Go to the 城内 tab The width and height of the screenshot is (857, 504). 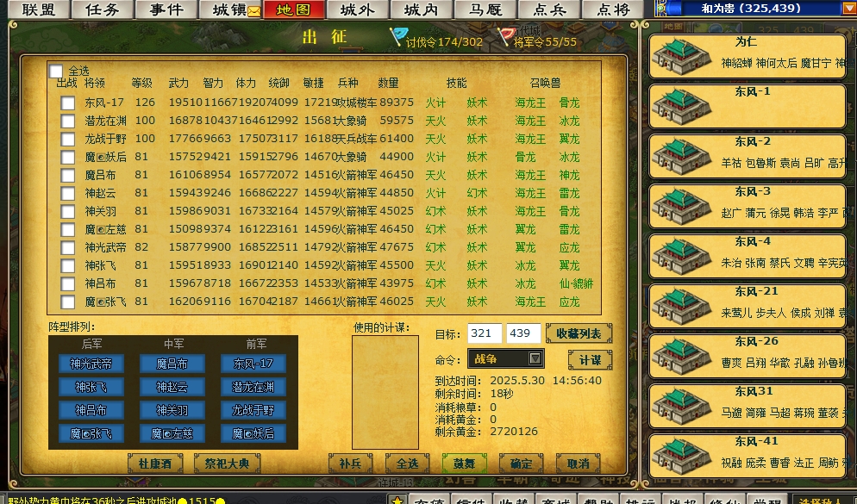pyautogui.click(x=421, y=9)
